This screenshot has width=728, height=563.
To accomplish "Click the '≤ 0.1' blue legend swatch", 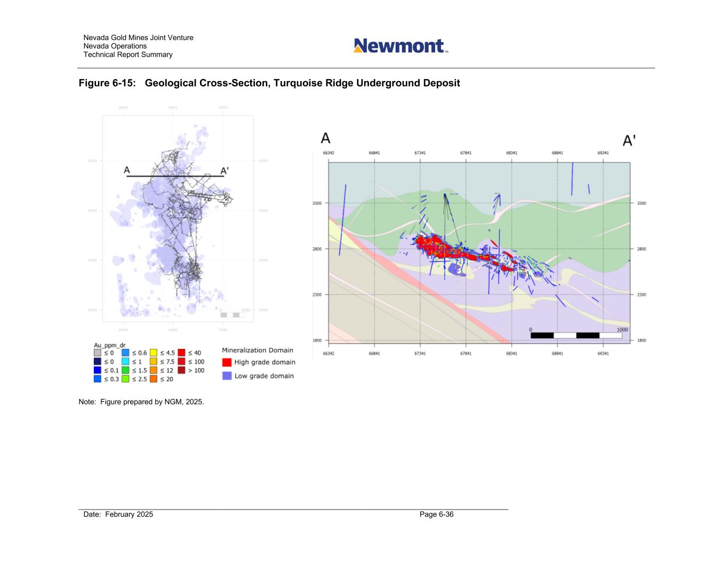I will 97,370.
